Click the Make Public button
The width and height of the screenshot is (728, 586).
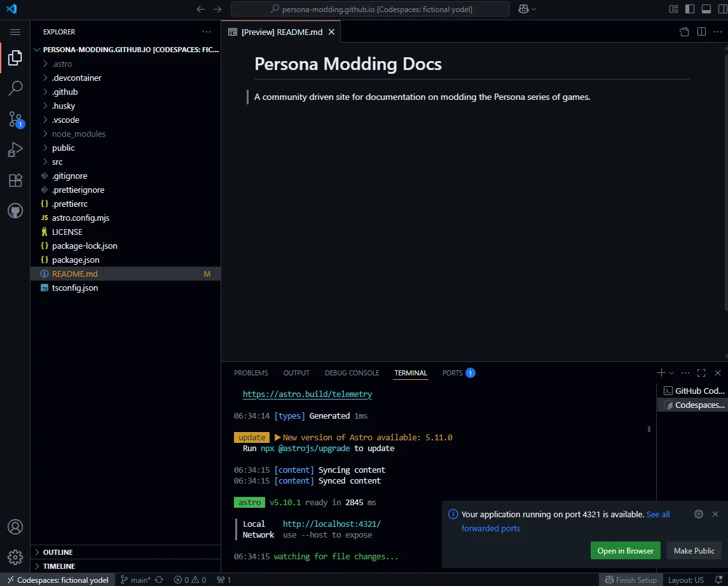coord(694,550)
